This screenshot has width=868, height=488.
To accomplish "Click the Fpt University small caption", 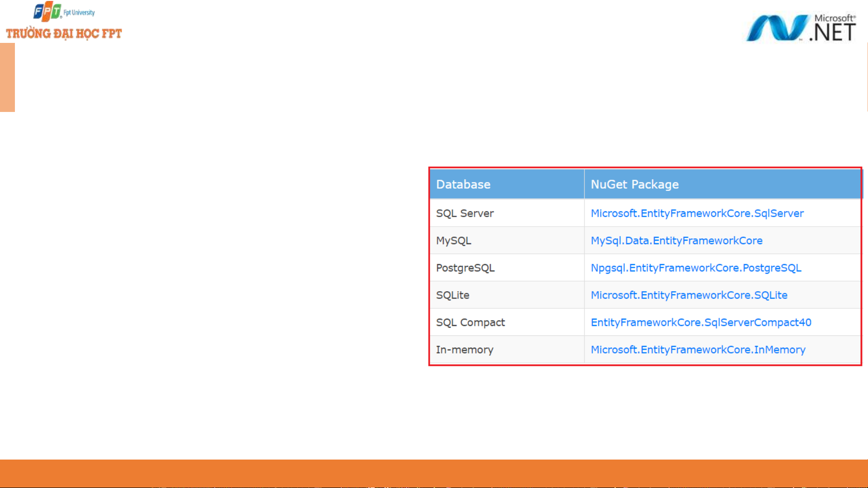I will (x=79, y=13).
